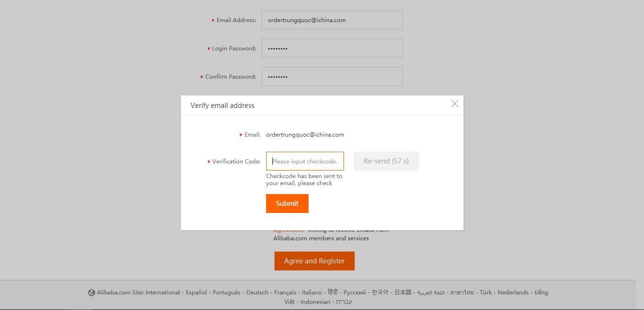This screenshot has width=644, height=310.
Task: Switch site language to Nederlands
Action: click(x=513, y=293)
